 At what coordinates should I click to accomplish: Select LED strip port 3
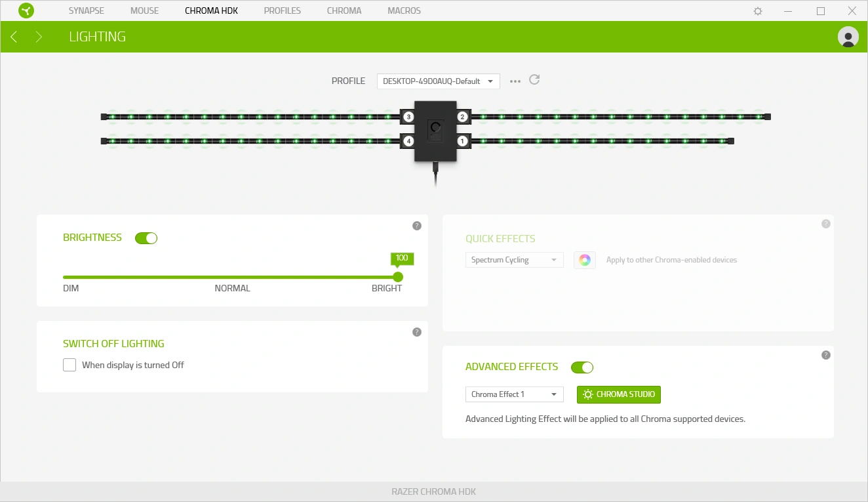pos(408,117)
